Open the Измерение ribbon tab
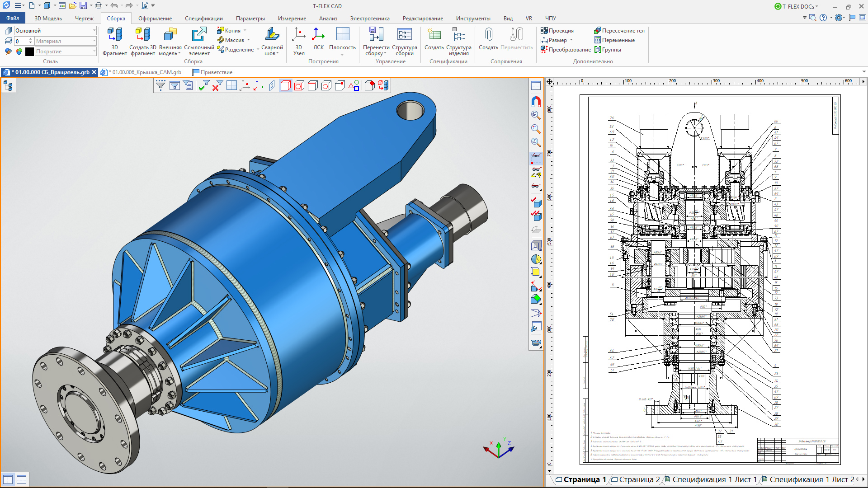 pyautogui.click(x=292, y=19)
